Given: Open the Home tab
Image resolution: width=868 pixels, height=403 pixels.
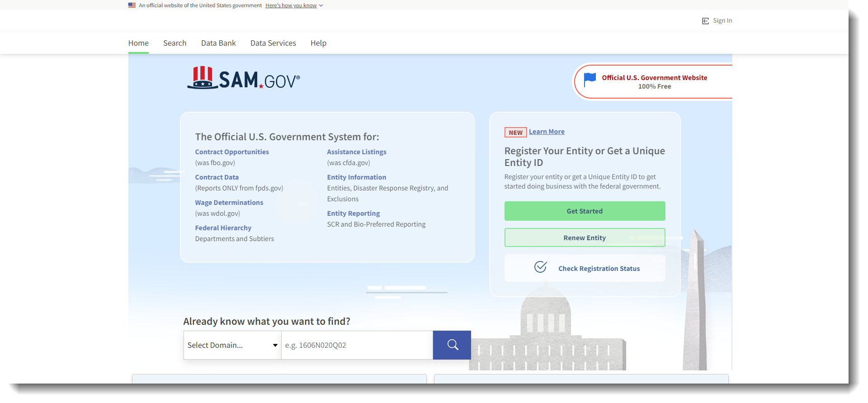Looking at the screenshot, I should (x=138, y=43).
